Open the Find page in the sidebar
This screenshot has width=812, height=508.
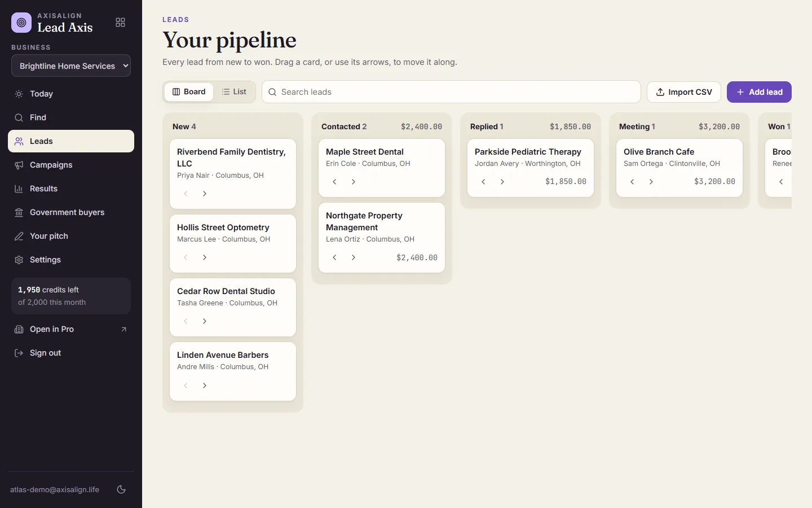(x=71, y=117)
